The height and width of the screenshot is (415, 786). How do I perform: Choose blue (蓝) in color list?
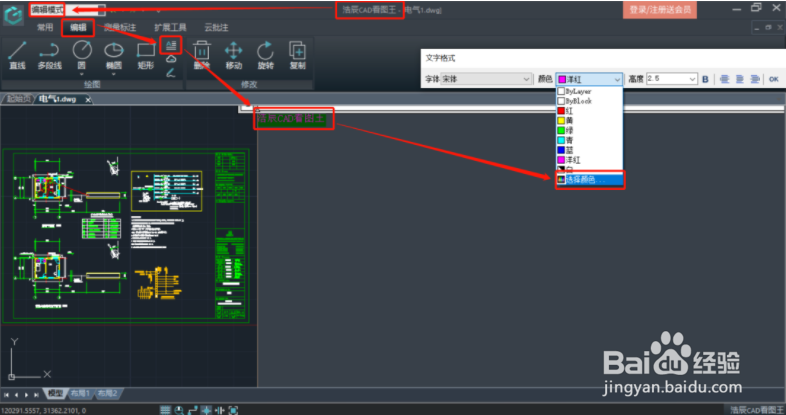click(590, 150)
